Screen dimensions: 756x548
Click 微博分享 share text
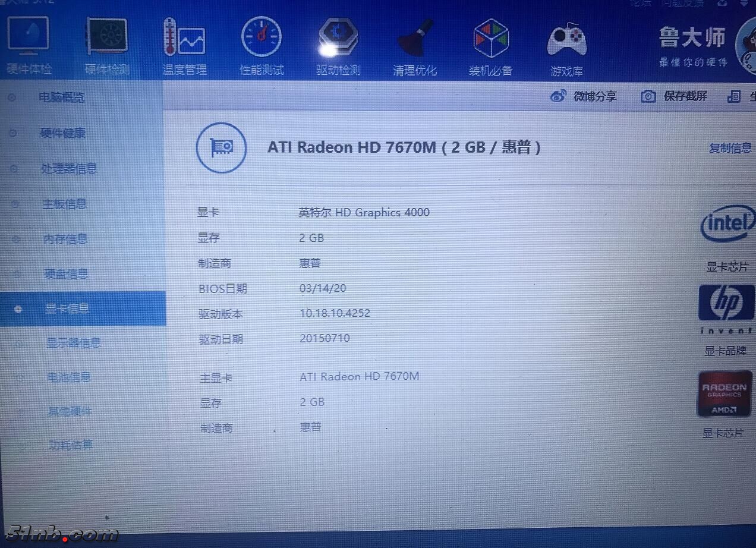click(595, 96)
